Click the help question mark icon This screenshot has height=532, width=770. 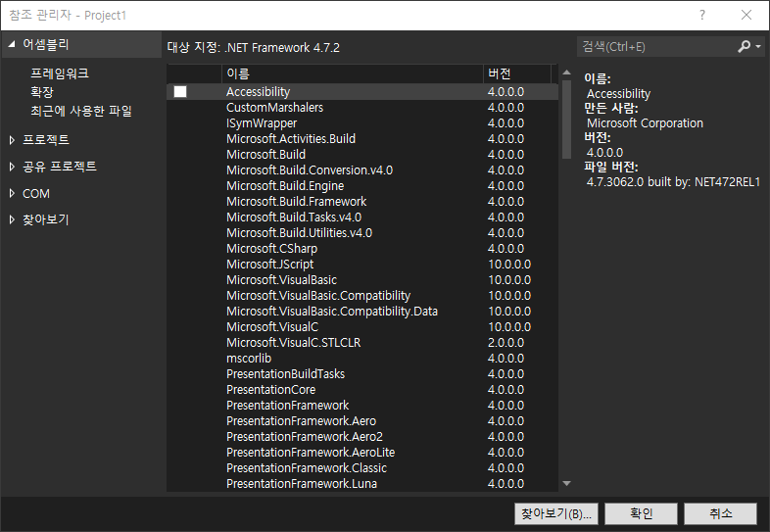702,16
